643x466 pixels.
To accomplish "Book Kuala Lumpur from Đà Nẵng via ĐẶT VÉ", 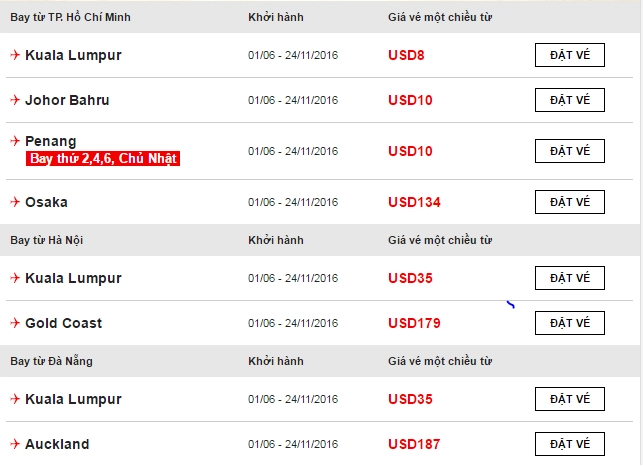I will [570, 399].
